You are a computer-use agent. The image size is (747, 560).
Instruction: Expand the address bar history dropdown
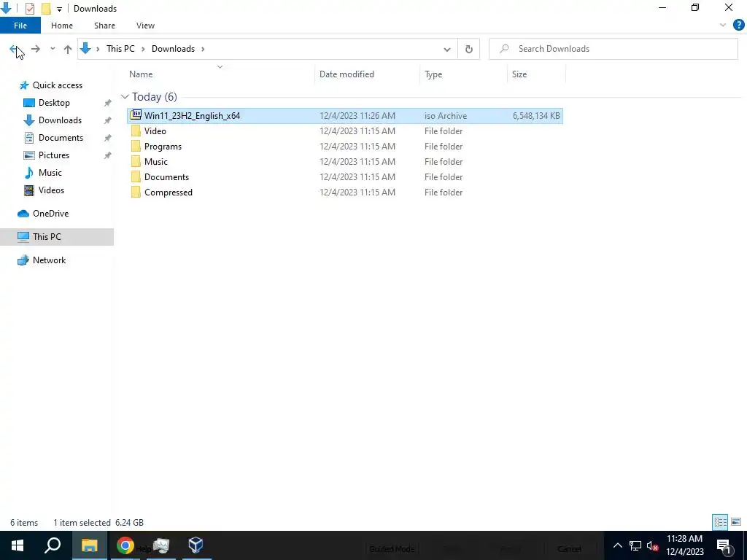point(447,49)
